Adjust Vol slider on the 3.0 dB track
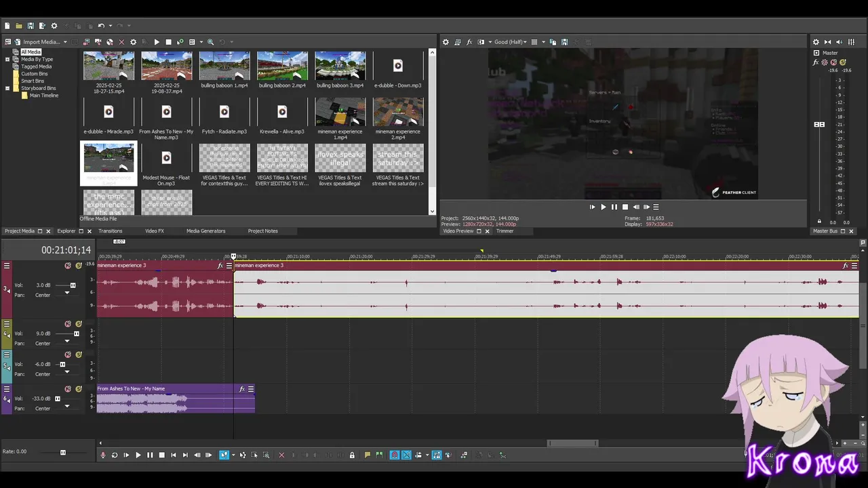Screen dimensions: 868x488 73,285
